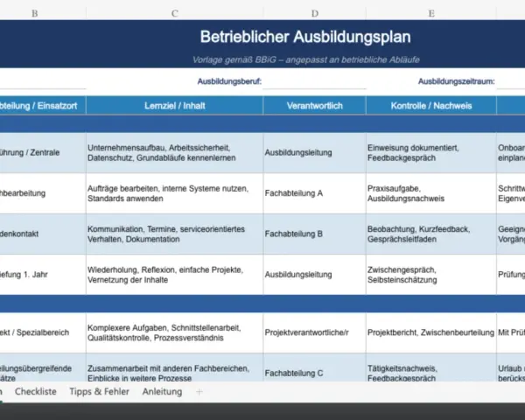Viewport: 525px width, 420px height.
Task: Click the 'Lernziel / Inhalt' header cell
Action: click(x=174, y=106)
